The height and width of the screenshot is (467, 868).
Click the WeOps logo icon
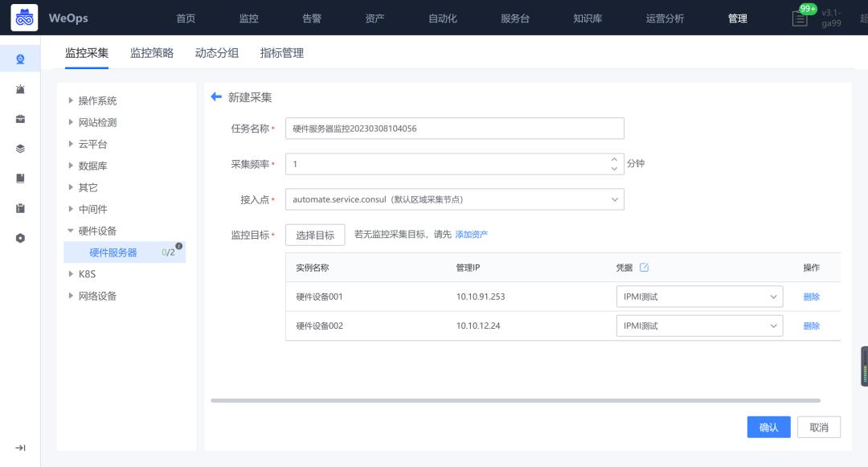(x=23, y=18)
